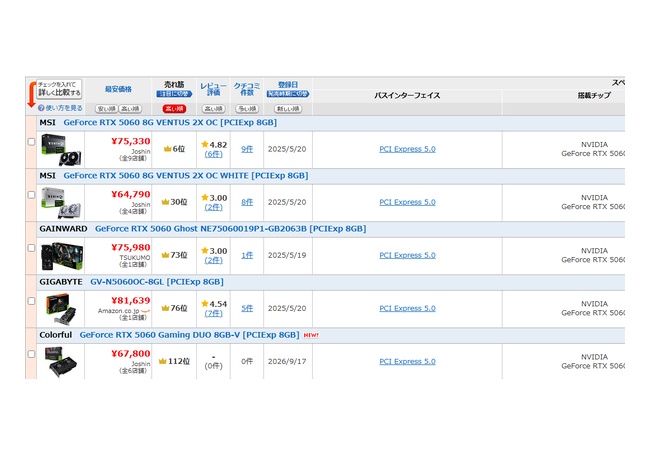The width and height of the screenshot is (650, 450).
Task: Click the レビュー評価 column header
Action: (213, 89)
